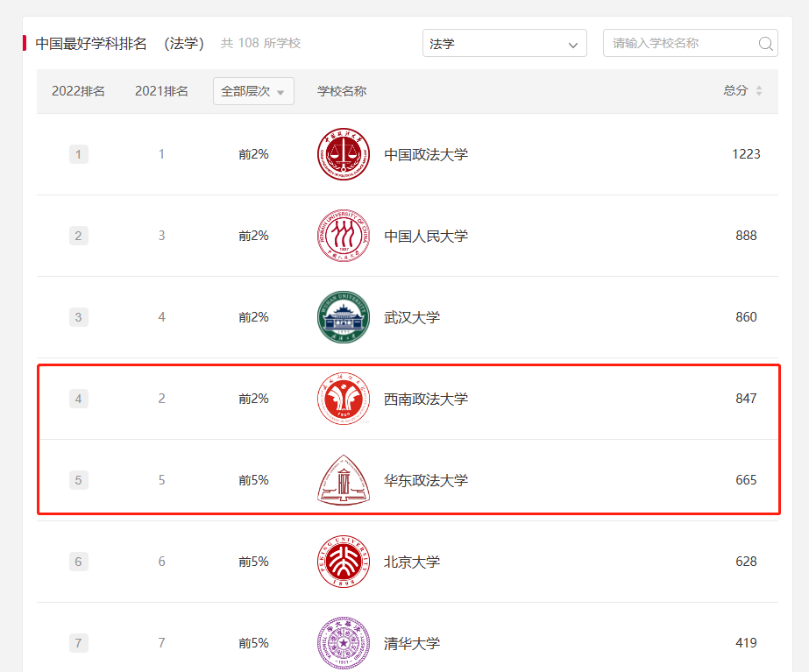Image resolution: width=809 pixels, height=672 pixels.
Task: Open the 中国人民大学 link
Action: (x=426, y=236)
